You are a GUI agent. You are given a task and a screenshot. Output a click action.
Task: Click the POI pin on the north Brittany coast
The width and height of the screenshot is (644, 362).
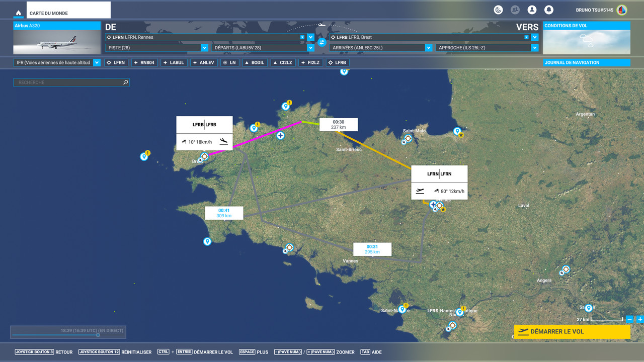286,106
